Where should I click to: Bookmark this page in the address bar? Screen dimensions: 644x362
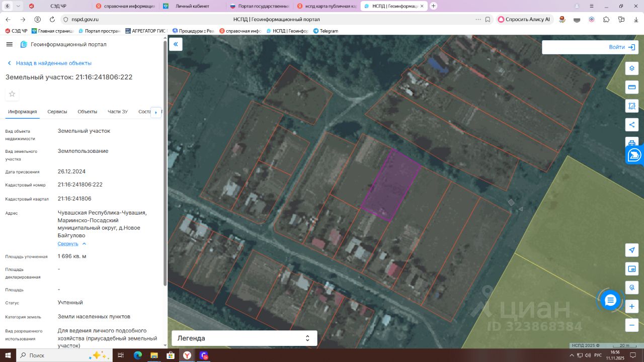(x=488, y=20)
